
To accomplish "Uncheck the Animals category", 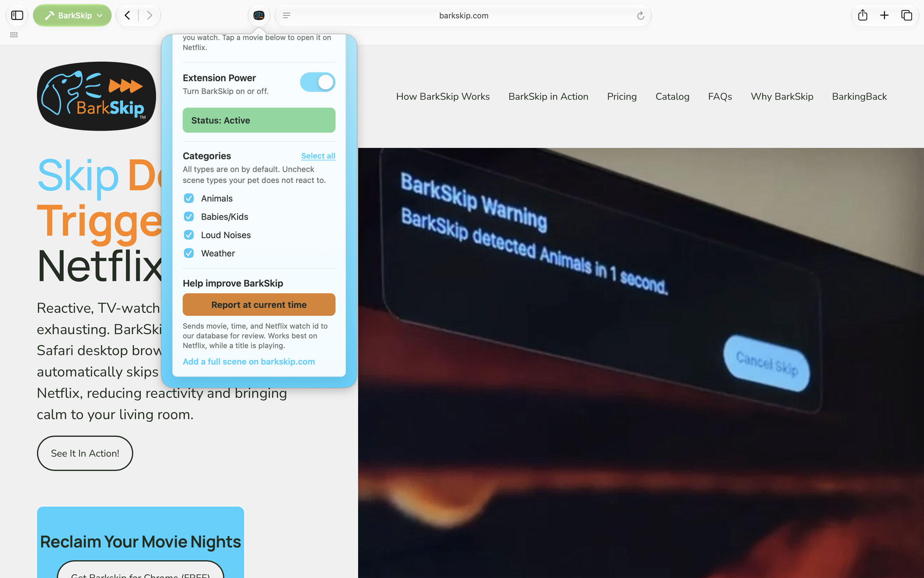I will (189, 198).
